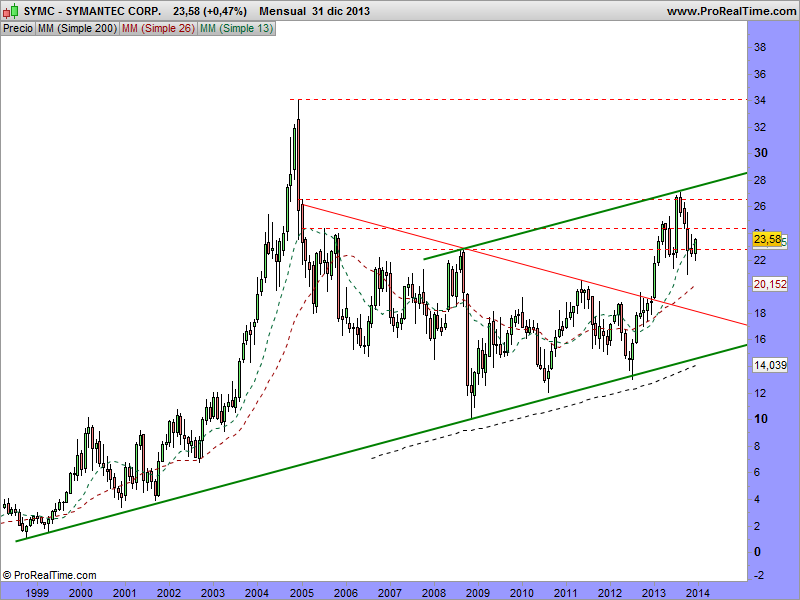This screenshot has width=800, height=600.
Task: Click the 2002 label on time axis
Action: [169, 593]
